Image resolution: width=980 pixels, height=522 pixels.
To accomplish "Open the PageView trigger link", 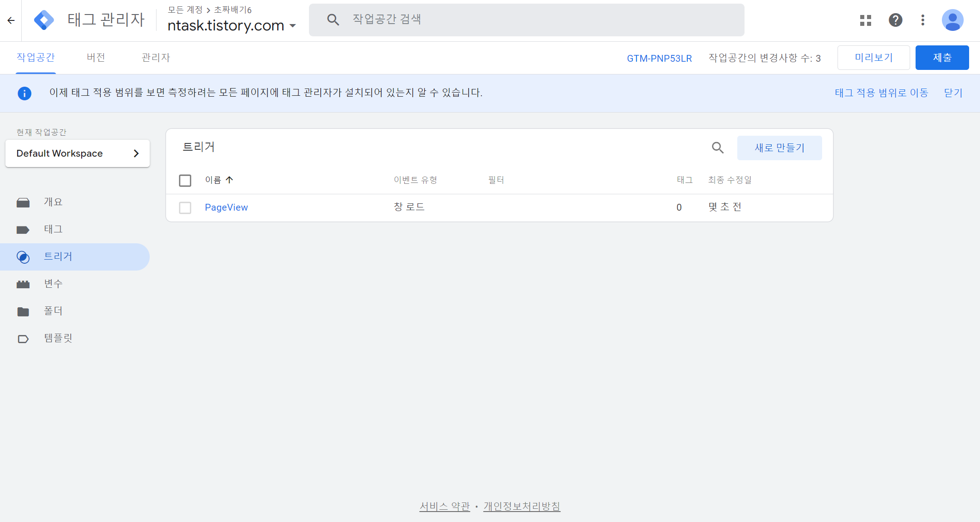I will (x=226, y=207).
